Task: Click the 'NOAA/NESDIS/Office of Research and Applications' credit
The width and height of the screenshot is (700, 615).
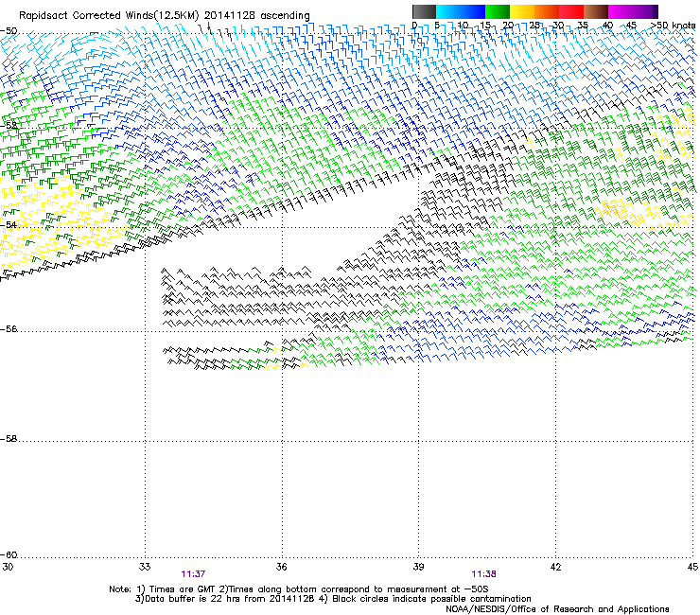Action: coord(557,609)
